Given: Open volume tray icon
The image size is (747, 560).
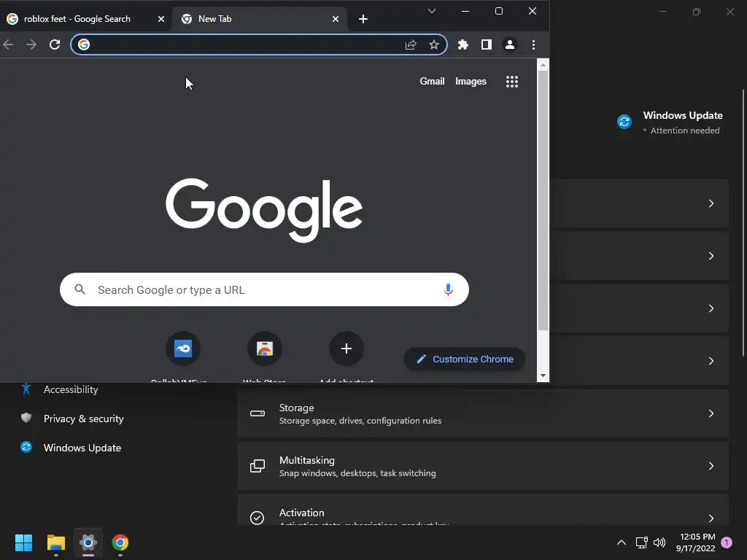Looking at the screenshot, I should click(659, 542).
